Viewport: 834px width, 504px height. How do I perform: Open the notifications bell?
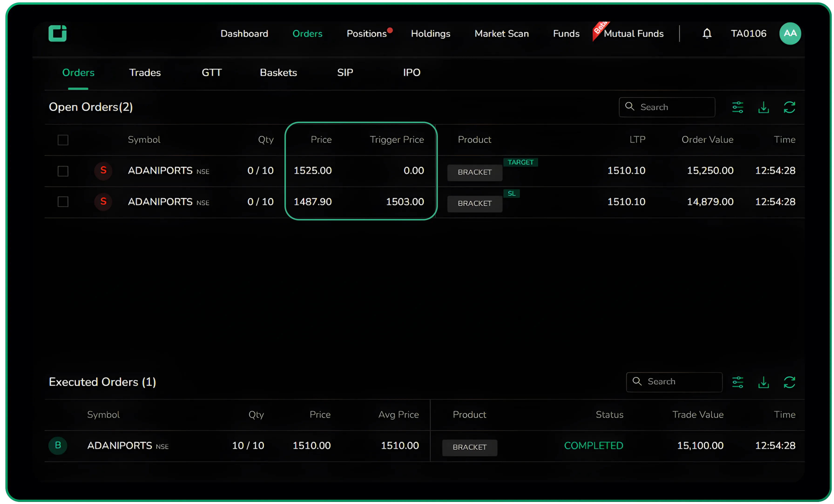707,33
